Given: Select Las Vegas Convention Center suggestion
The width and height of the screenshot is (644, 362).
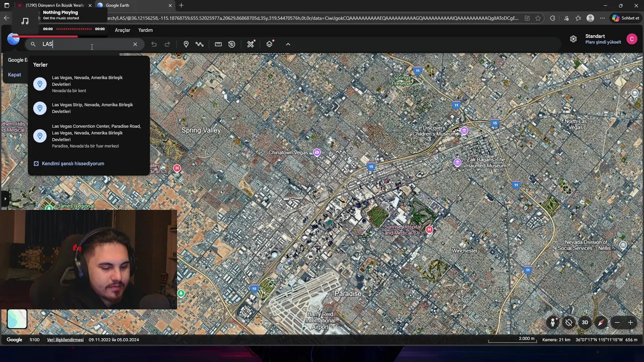Looking at the screenshot, I should (90, 136).
